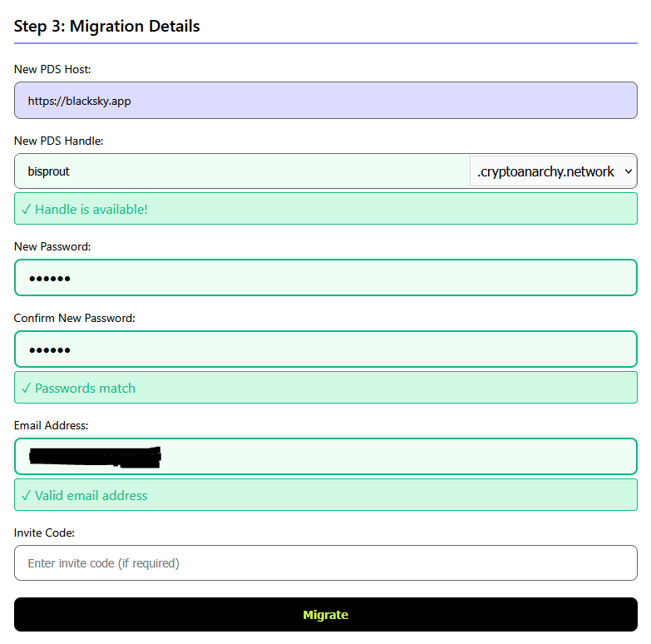Click the New PDS Host input field

click(x=325, y=101)
